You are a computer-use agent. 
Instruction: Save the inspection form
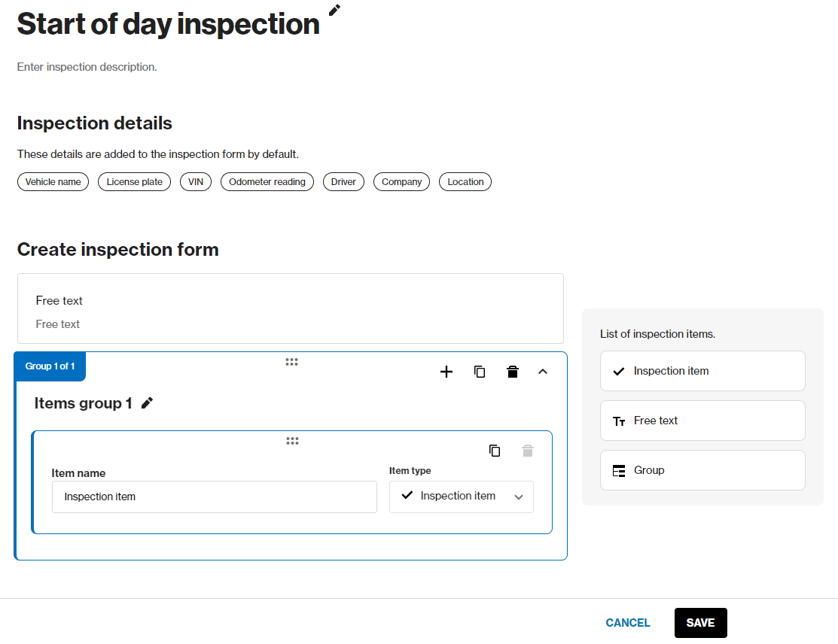point(700,623)
